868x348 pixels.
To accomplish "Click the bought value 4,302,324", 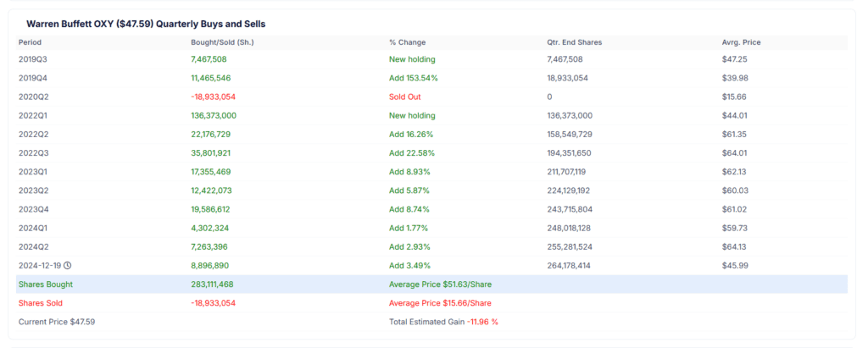I will (209, 228).
